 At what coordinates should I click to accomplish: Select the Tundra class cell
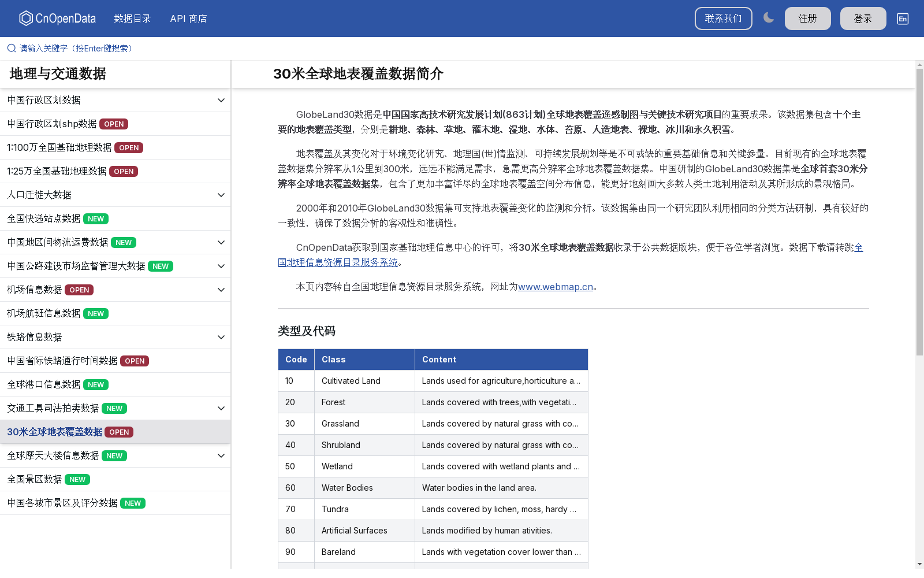(364, 509)
